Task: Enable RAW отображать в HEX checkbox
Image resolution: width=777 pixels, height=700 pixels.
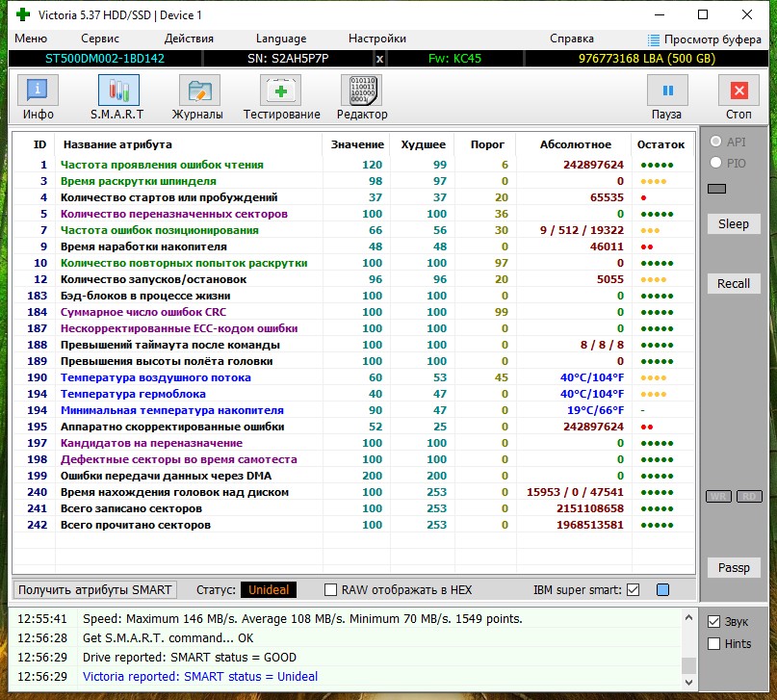Action: click(330, 589)
